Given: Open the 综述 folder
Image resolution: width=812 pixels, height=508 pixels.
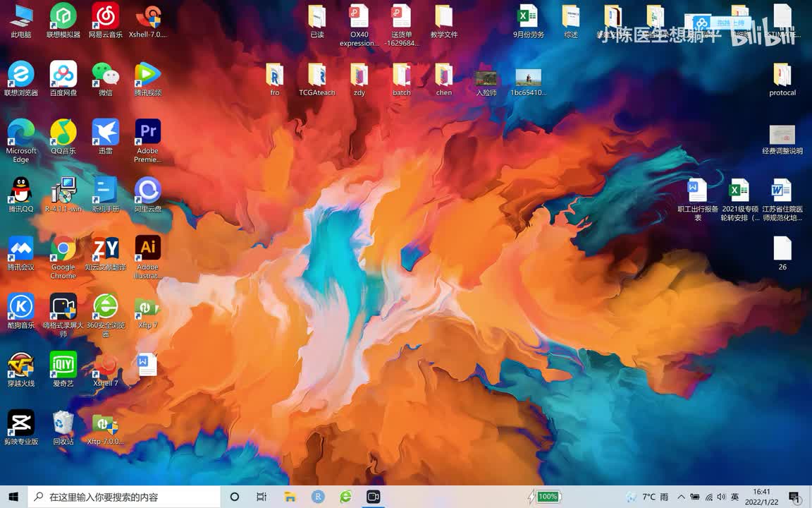Looking at the screenshot, I should pyautogui.click(x=571, y=20).
